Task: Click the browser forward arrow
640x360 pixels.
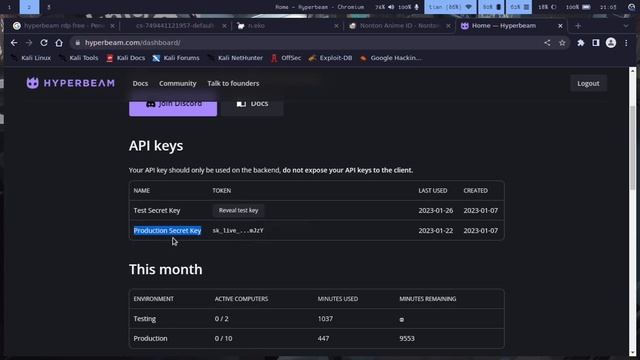Action: click(x=29, y=42)
